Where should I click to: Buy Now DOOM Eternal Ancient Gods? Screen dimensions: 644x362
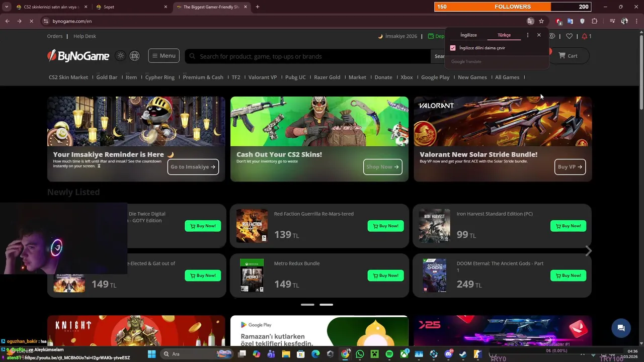568,276
